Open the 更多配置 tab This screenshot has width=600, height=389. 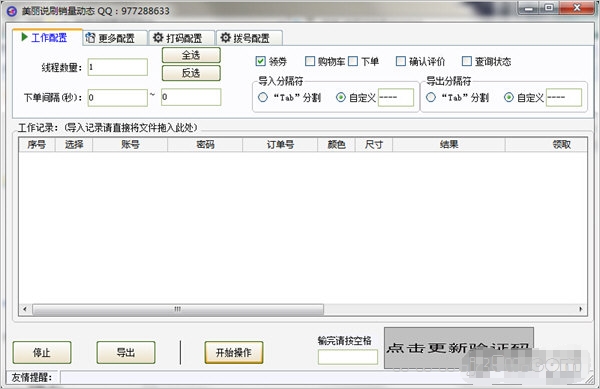115,38
